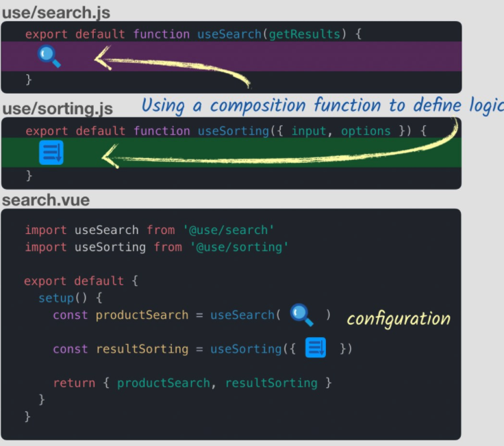Click 'from' keyword in the useSorting import
Image resolution: width=504 pixels, height=446 pixels.
tap(168, 247)
